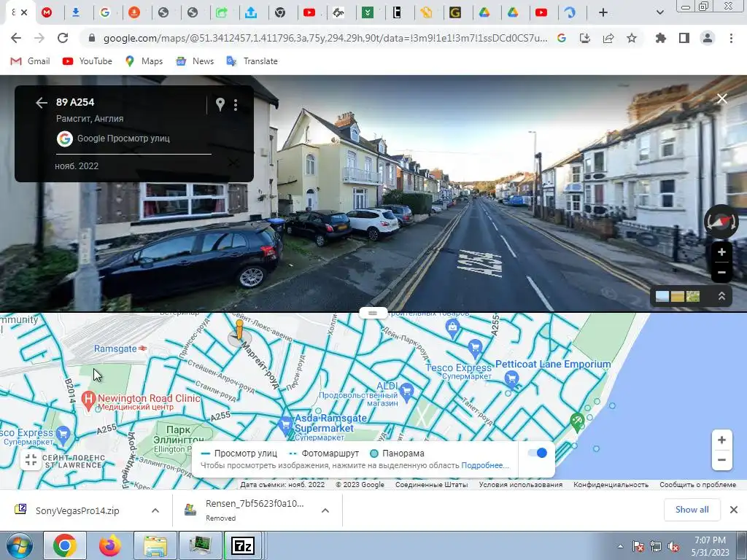The height and width of the screenshot is (560, 747).
Task: Click Show all downloads
Action: 692,510
